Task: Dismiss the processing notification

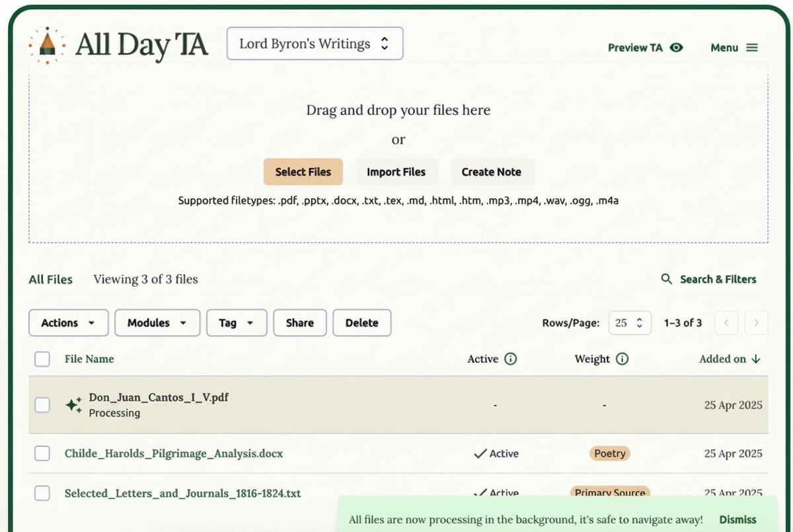Action: pos(737,519)
